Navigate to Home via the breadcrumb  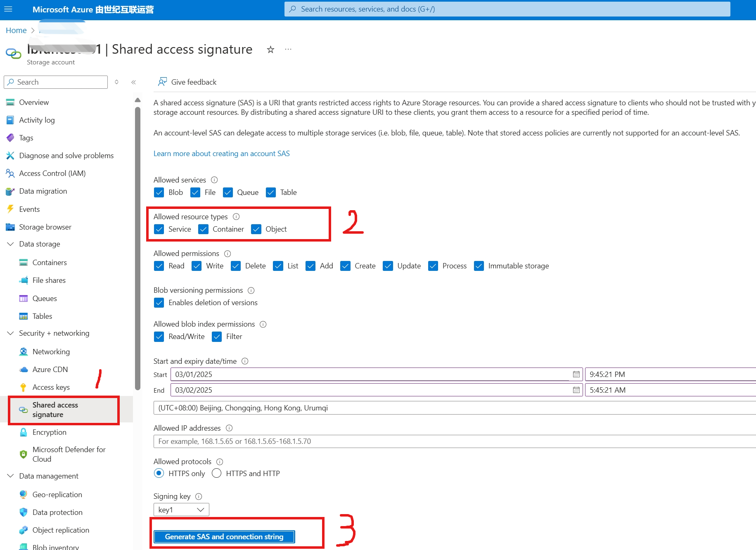16,30
